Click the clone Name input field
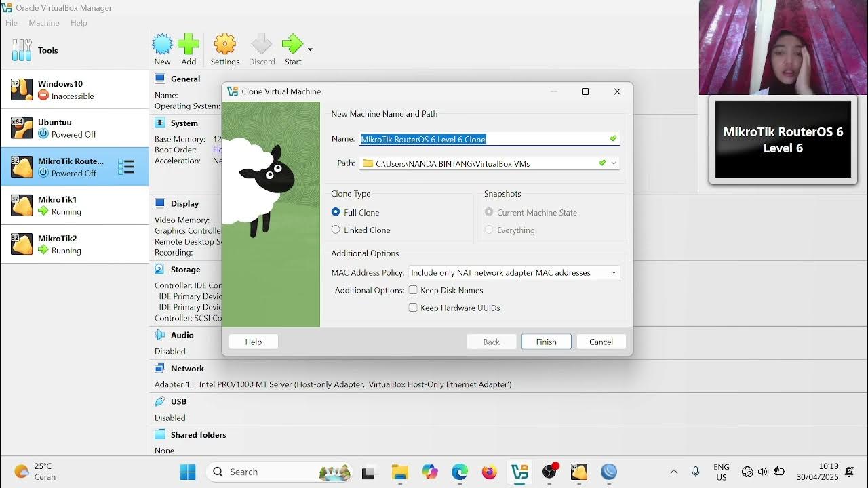 (x=489, y=139)
